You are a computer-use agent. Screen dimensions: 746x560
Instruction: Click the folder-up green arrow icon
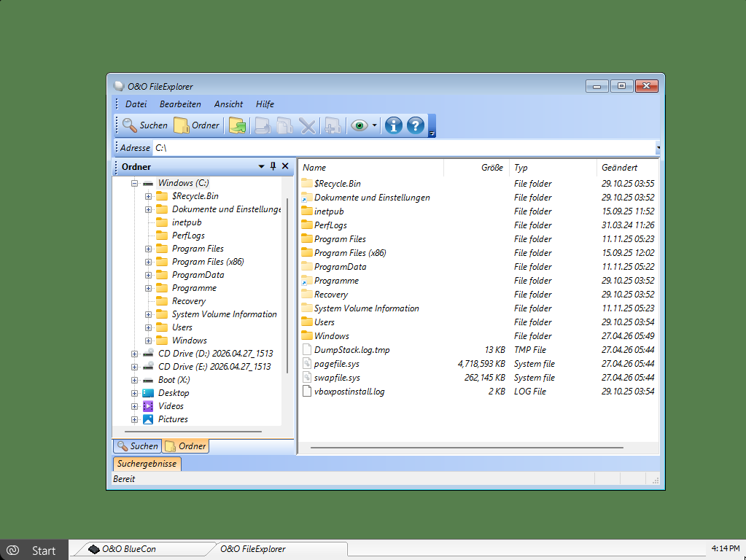[237, 125]
